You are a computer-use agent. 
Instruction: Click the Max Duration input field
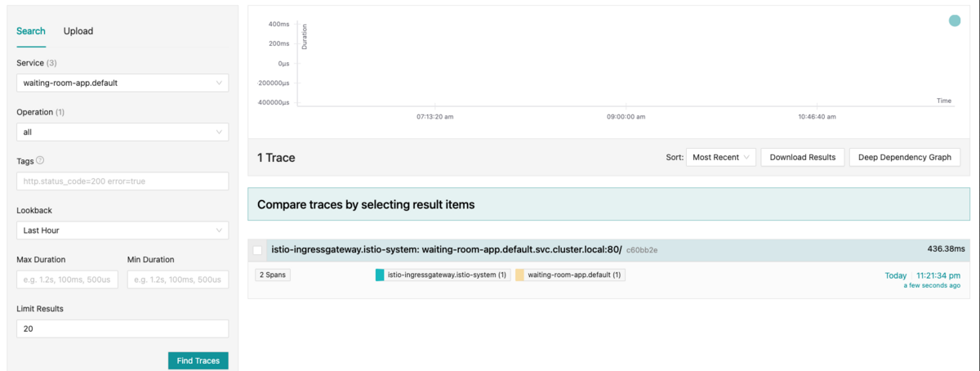[x=67, y=279]
